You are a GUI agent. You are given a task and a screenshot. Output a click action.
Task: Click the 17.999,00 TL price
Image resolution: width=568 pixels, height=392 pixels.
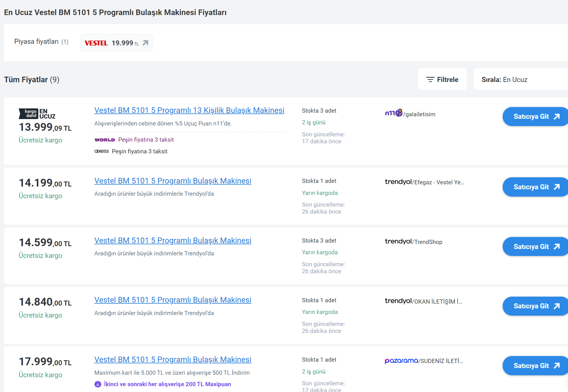[x=45, y=362]
